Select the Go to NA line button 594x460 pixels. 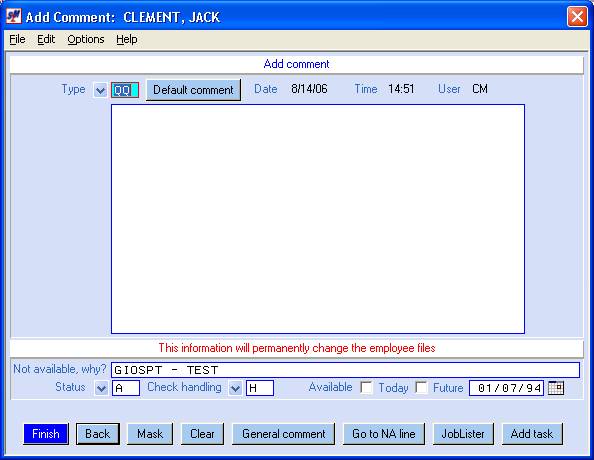coord(384,433)
